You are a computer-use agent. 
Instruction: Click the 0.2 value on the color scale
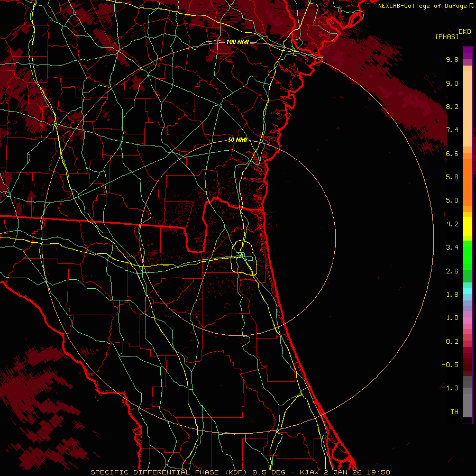click(x=452, y=342)
